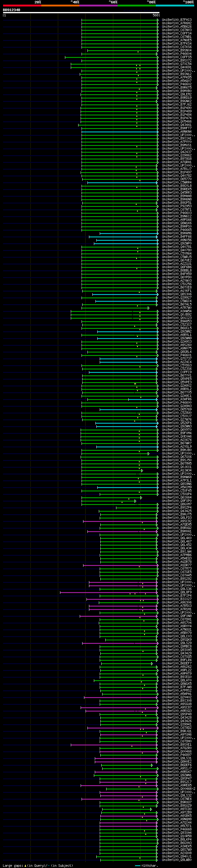
Task: Select the UniRef100_C6TNV3 label
Action: [x=177, y=30]
